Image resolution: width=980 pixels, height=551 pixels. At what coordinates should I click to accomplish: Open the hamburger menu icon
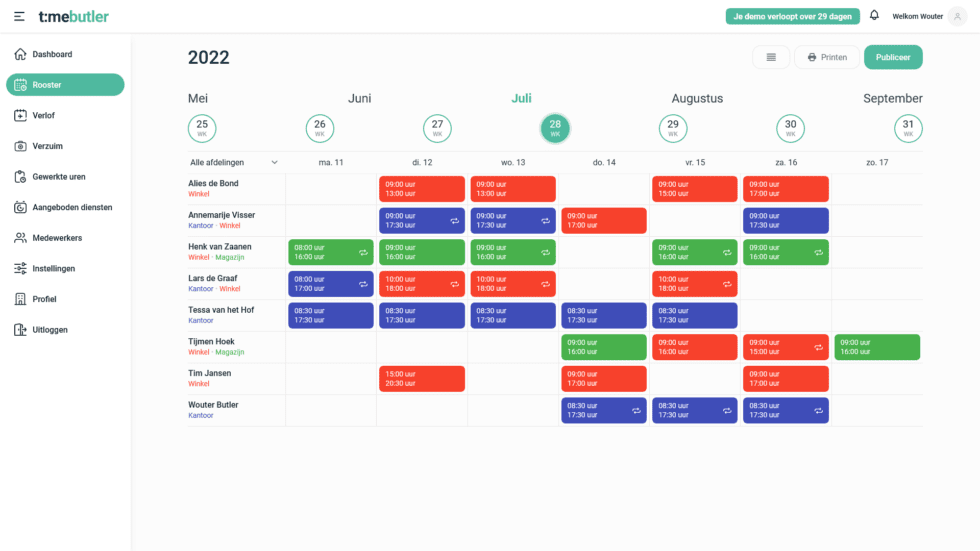[19, 17]
